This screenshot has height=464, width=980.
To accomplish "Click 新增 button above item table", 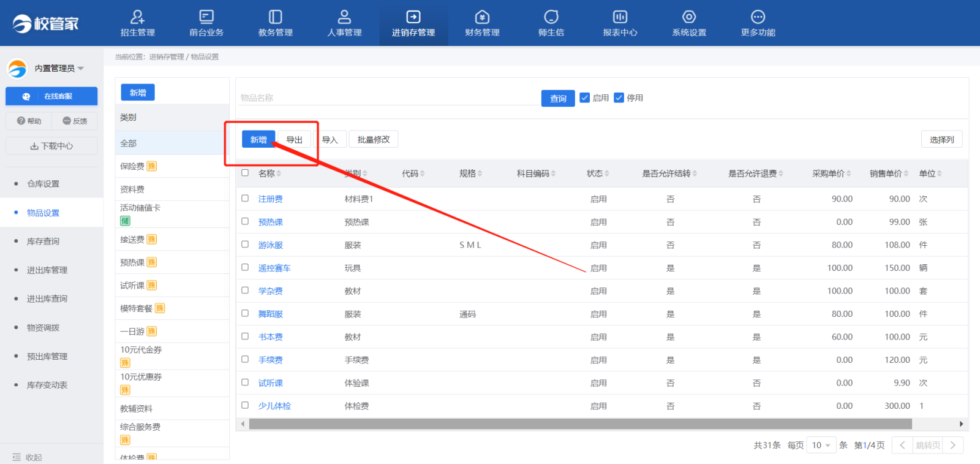I will click(258, 139).
